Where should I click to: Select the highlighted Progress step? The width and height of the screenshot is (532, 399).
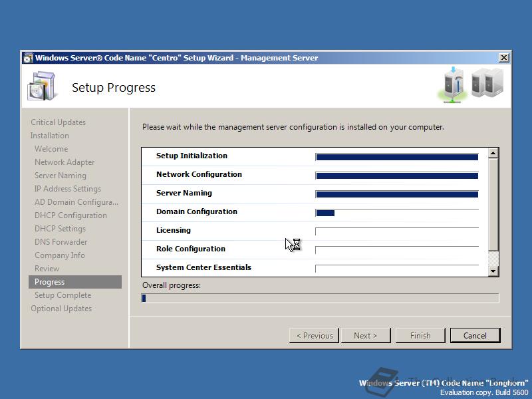pos(75,282)
